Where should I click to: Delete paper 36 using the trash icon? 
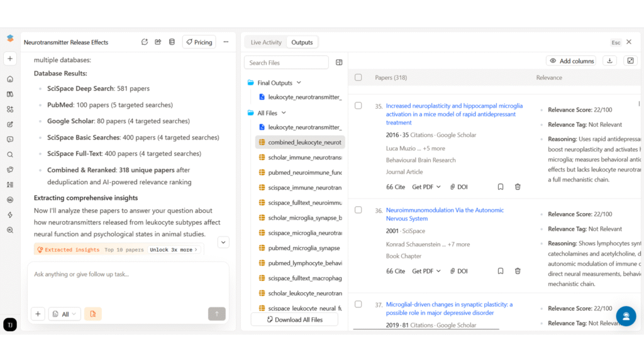(518, 271)
